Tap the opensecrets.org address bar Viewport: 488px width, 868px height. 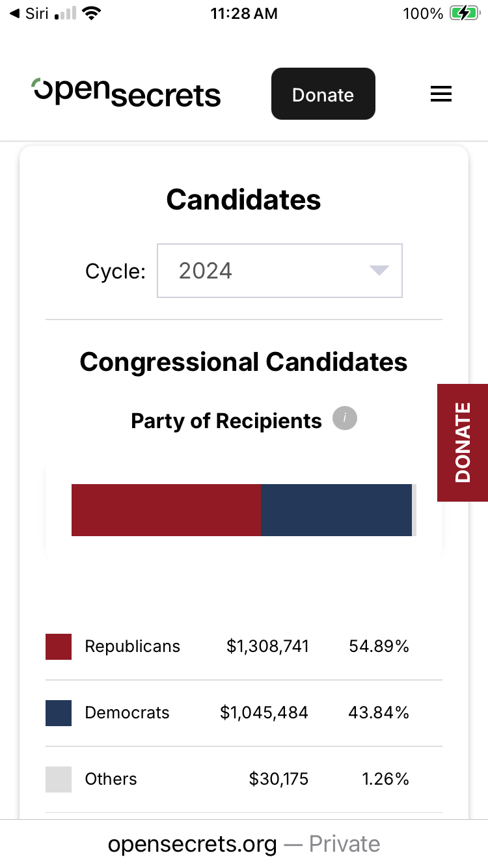pos(244,844)
